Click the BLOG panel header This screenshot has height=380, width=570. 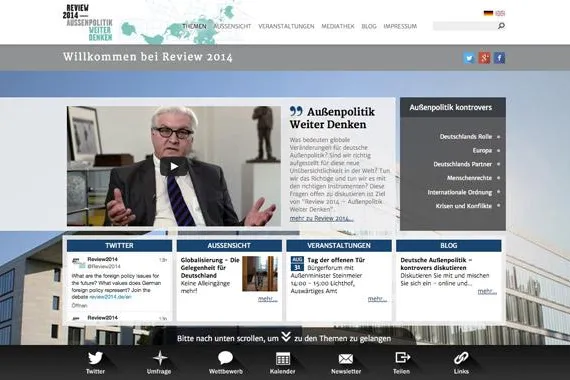[449, 245]
